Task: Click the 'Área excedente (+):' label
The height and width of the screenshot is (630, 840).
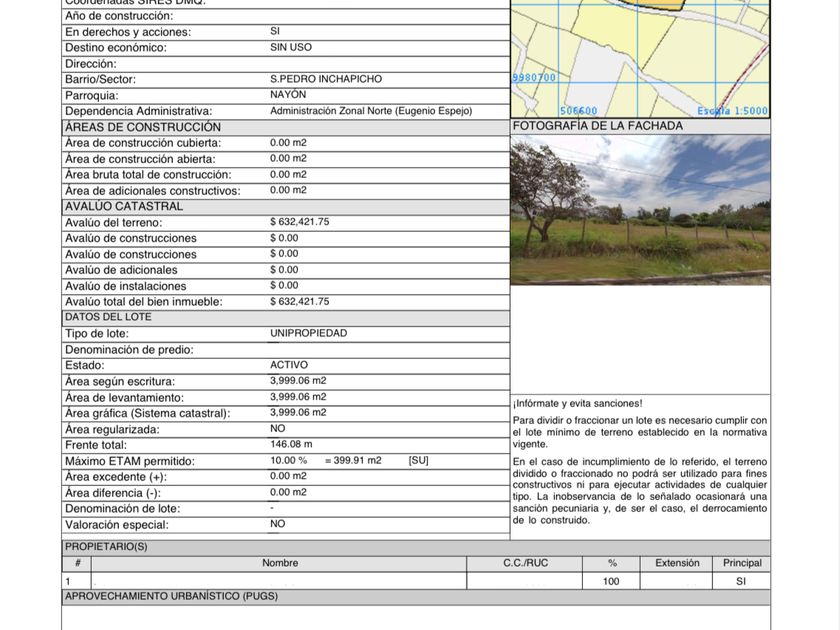Action: [116, 477]
